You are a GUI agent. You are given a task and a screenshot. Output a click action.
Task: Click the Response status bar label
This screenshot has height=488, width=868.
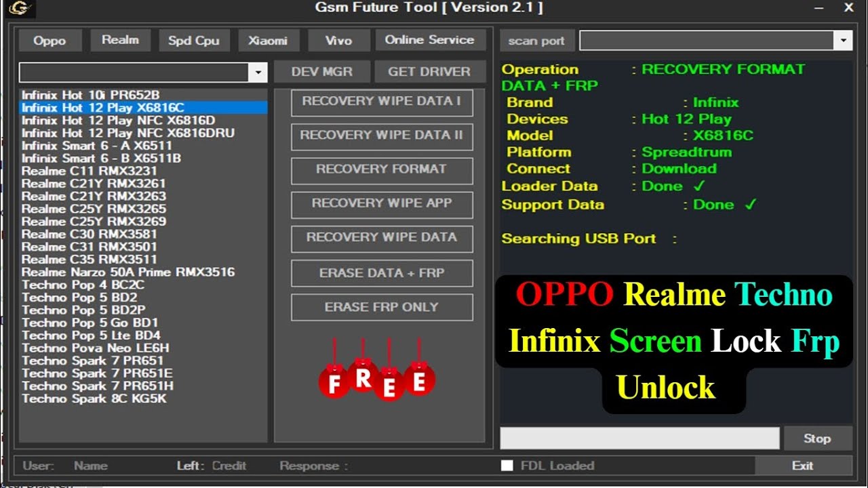pos(313,466)
